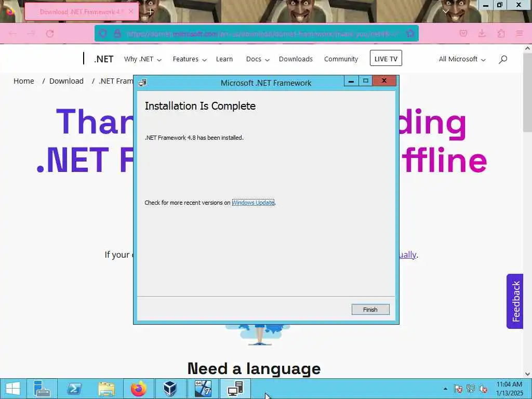
Task: Expand the All Microsoft menu
Action: click(x=462, y=59)
